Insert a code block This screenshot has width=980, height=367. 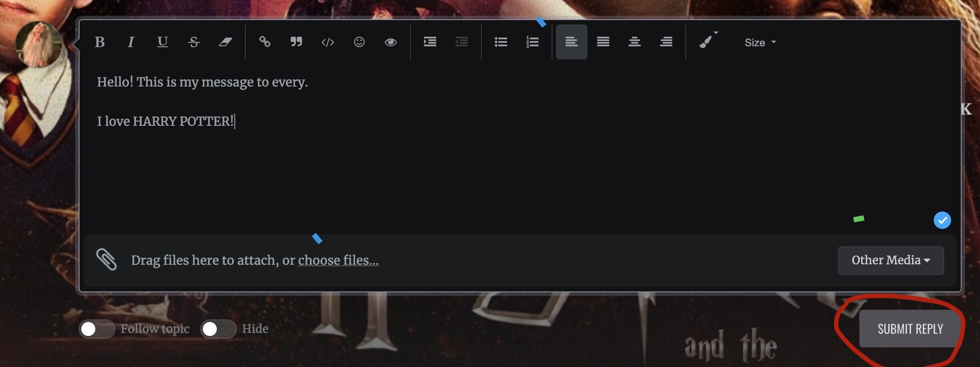[328, 42]
